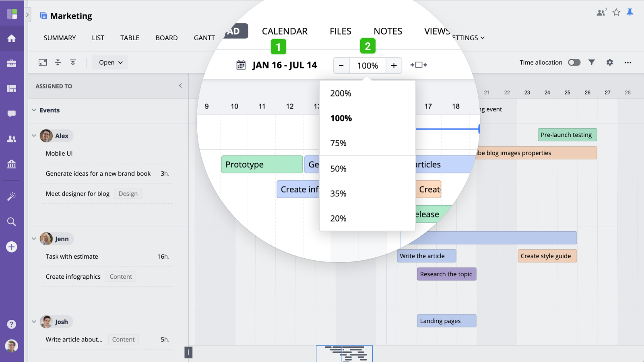Screen dimensions: 644x362
Task: Open the Open status dropdown
Action: [x=110, y=62]
